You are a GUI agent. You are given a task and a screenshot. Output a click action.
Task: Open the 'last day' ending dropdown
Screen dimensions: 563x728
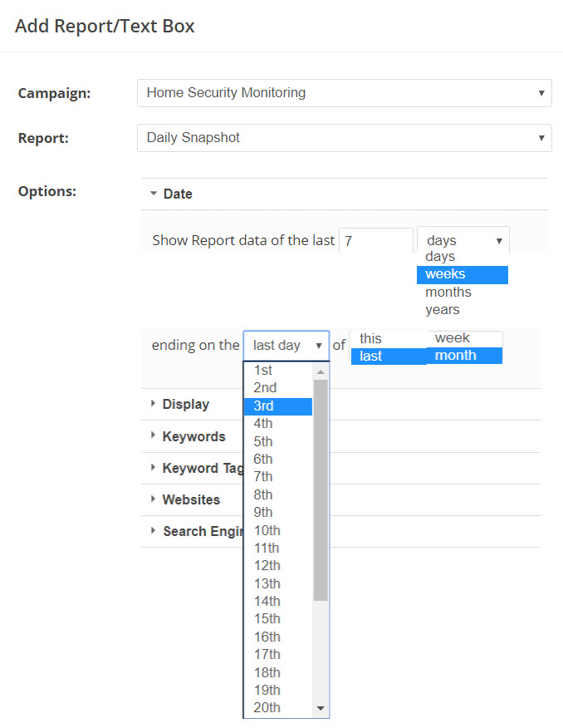tap(286, 345)
